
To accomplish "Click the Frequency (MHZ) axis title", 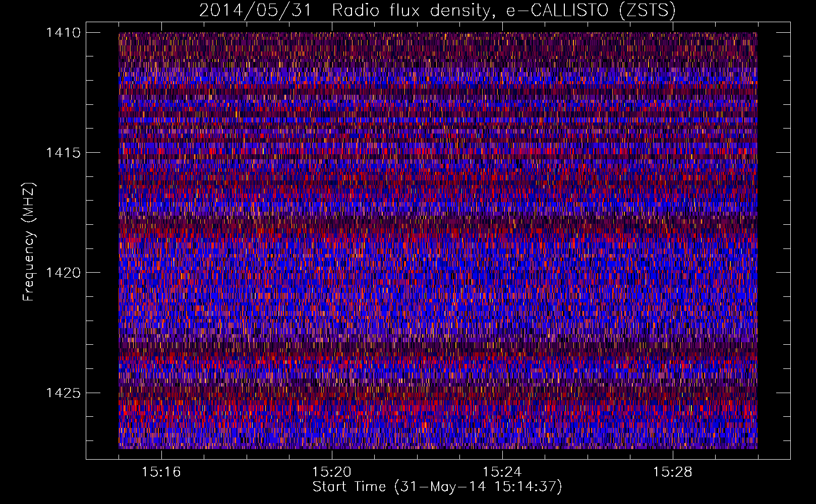I will 29,242.
